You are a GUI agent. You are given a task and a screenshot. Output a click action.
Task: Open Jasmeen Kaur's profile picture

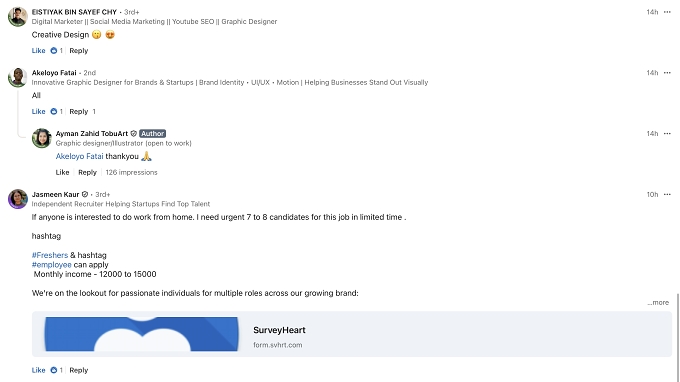coord(18,199)
